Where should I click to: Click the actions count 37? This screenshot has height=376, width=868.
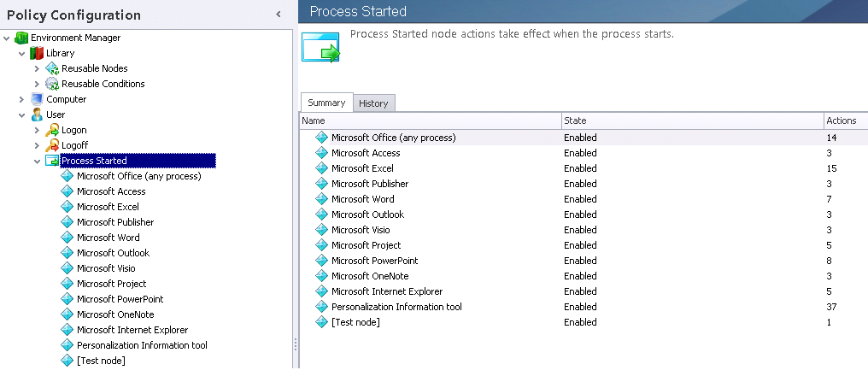click(x=831, y=307)
